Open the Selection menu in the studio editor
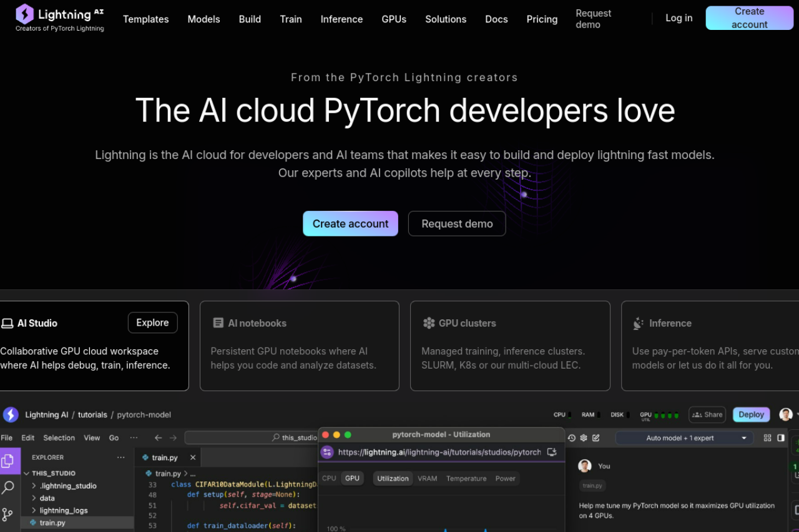 [x=59, y=438]
